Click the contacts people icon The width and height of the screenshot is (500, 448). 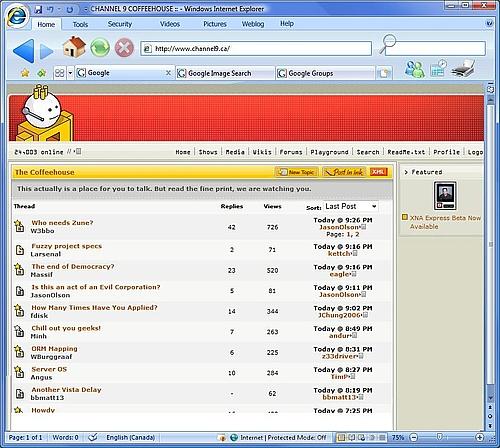pos(414,69)
